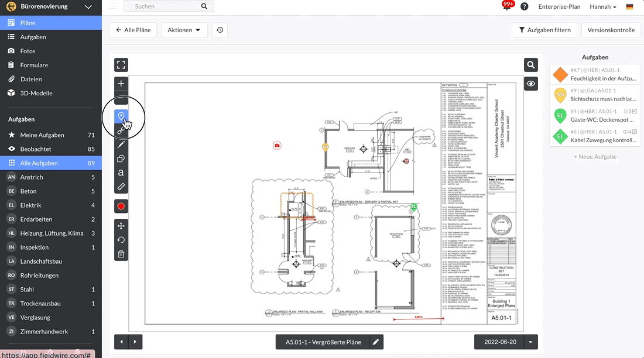
Task: Go to next plan sheet
Action: [x=135, y=342]
